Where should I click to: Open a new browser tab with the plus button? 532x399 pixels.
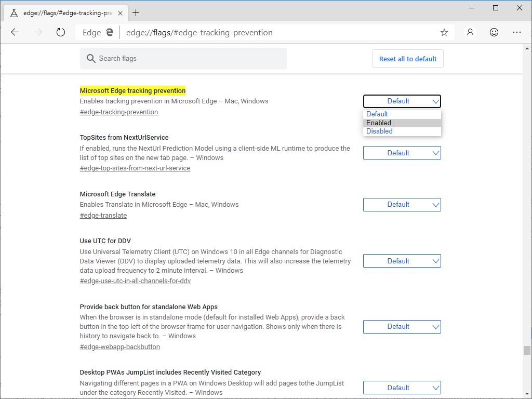136,12
